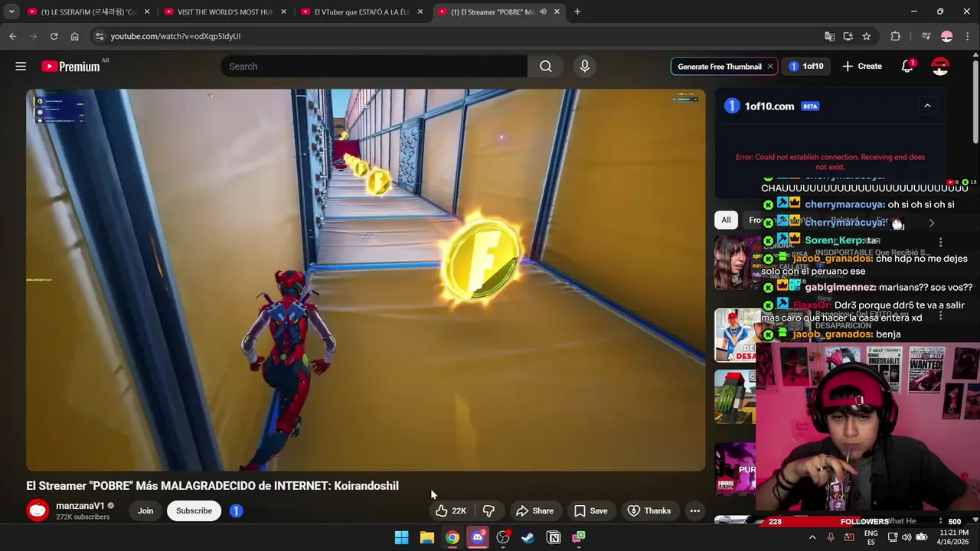Advance the related filter chips arrow
The width and height of the screenshot is (980, 551).
(931, 223)
